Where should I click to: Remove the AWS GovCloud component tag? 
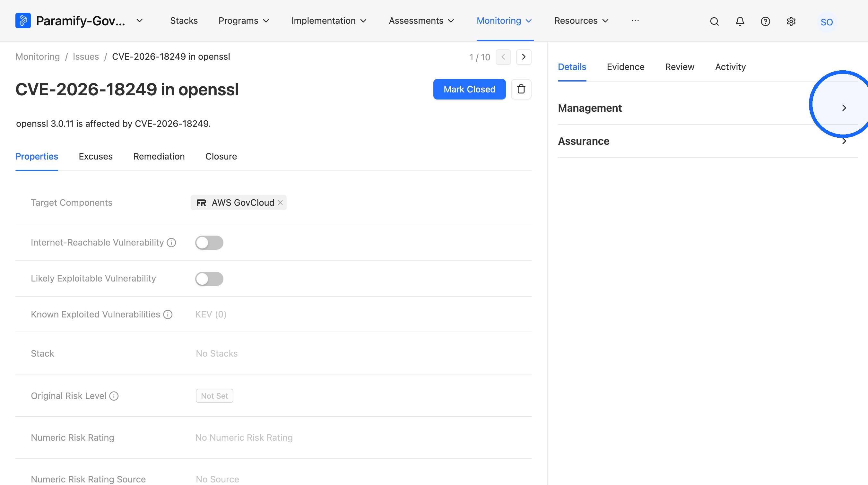click(280, 203)
